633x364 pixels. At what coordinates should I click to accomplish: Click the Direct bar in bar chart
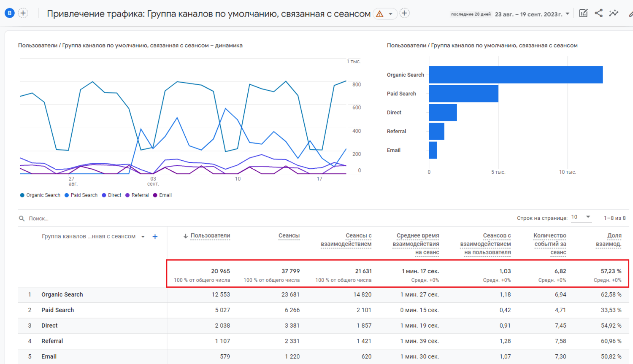pos(443,113)
